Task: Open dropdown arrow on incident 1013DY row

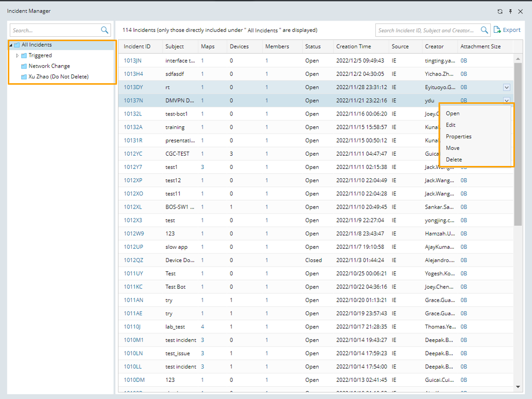Action: coord(507,87)
